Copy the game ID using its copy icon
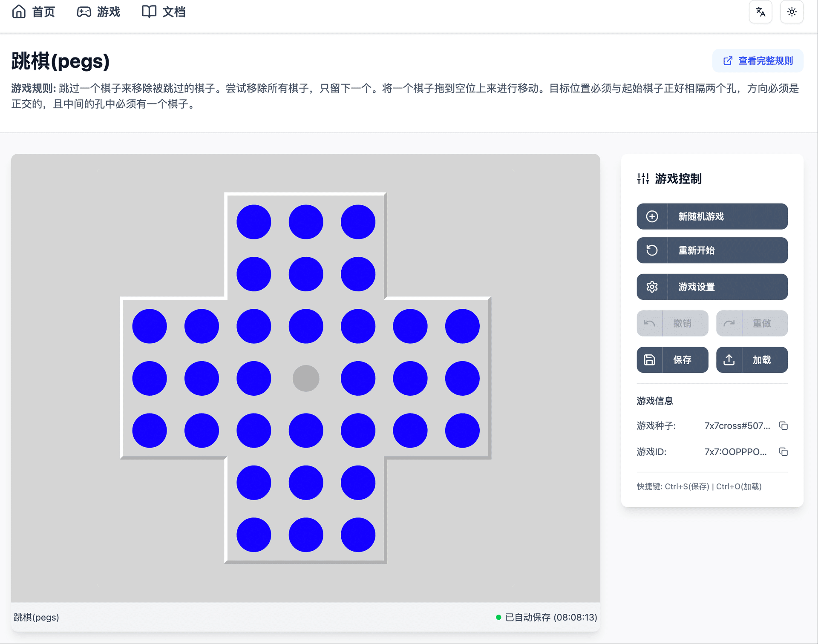 (784, 452)
